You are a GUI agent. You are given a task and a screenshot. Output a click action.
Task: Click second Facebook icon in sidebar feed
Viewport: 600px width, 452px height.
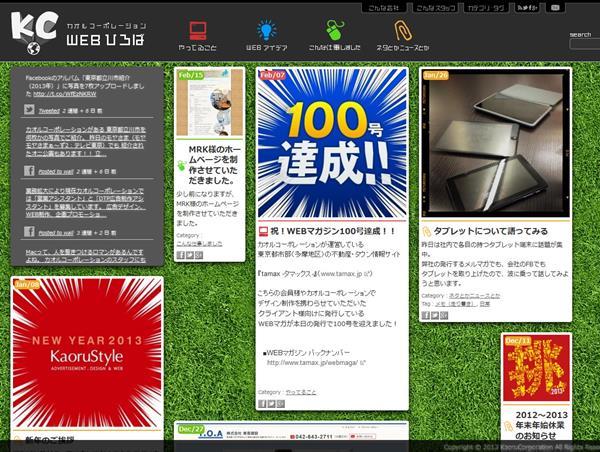29,232
